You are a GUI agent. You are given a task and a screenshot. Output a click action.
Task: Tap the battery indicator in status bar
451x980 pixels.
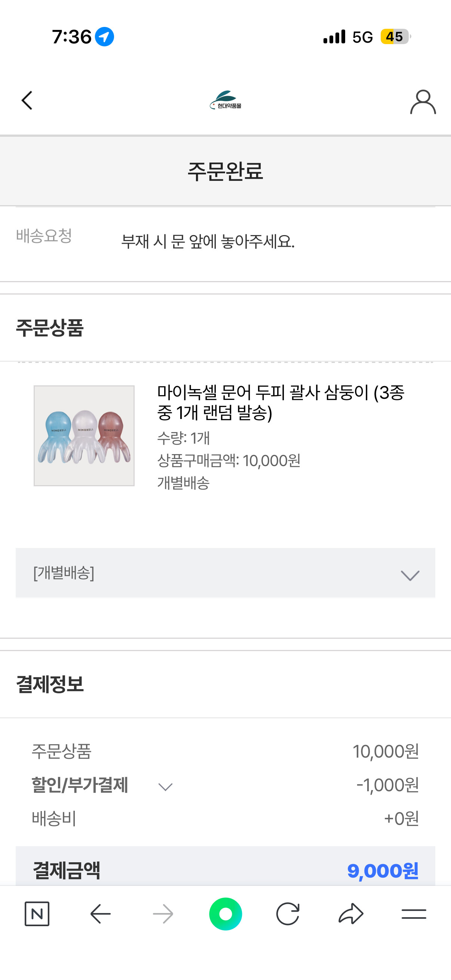pos(395,37)
